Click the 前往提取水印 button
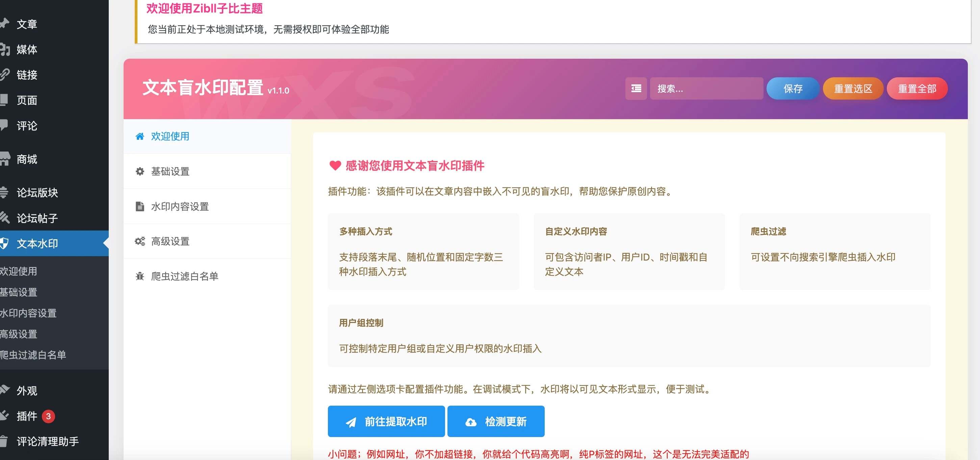This screenshot has width=980, height=460. coord(386,422)
